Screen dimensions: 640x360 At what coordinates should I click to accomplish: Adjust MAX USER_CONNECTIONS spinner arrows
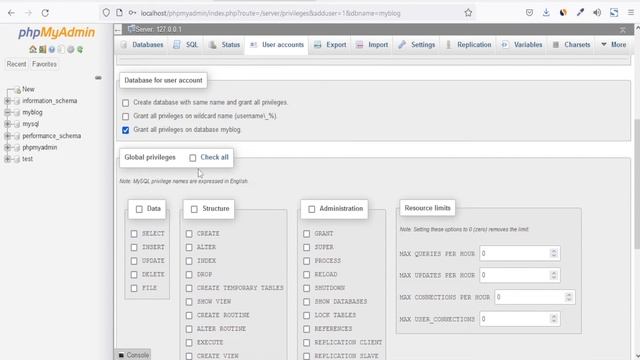(x=554, y=319)
